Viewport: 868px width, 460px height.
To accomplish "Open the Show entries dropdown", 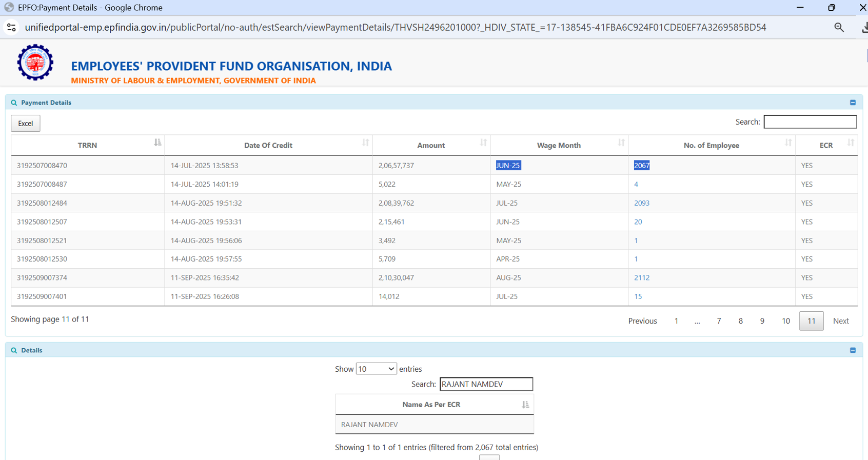I will (x=376, y=369).
